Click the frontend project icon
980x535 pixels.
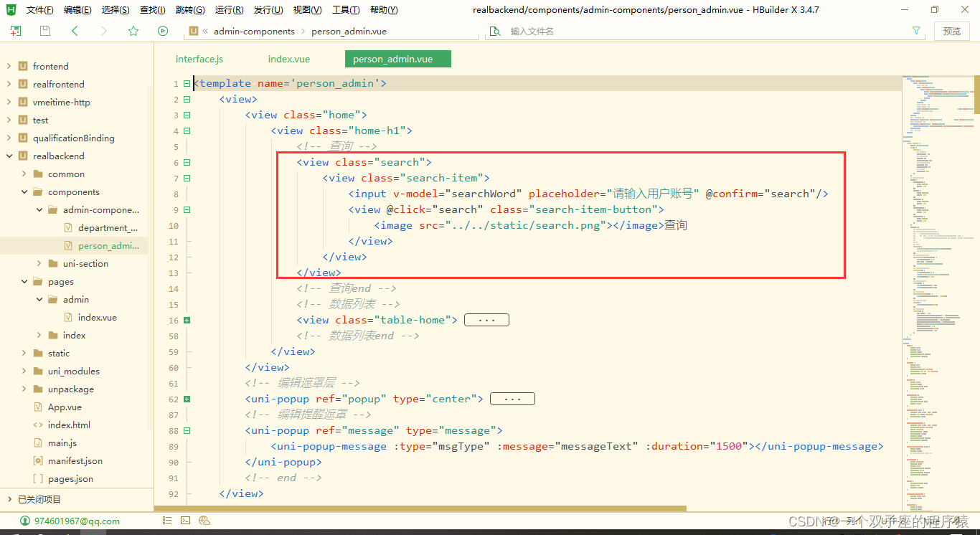(x=24, y=66)
